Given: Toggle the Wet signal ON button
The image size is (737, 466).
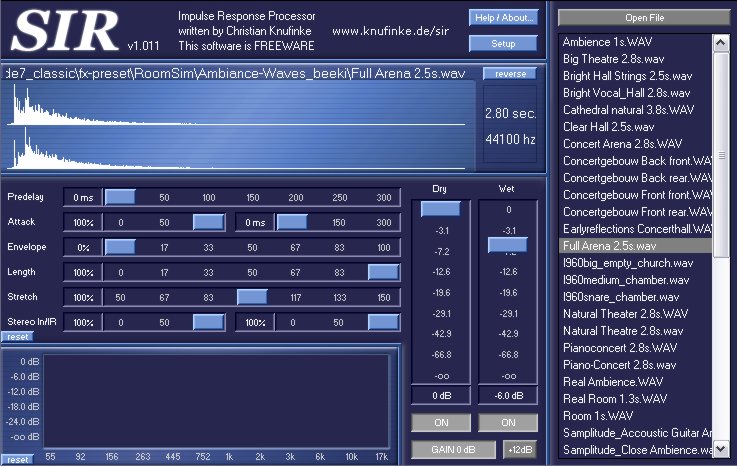Looking at the screenshot, I should click(x=508, y=423).
